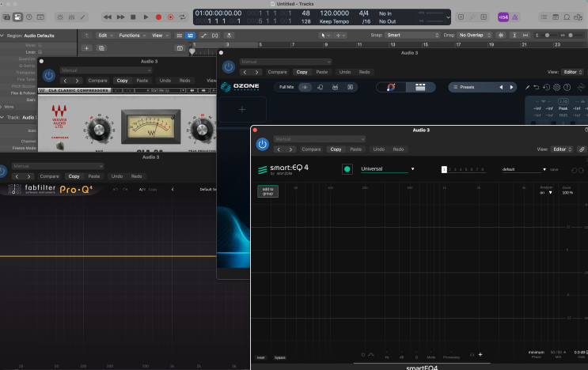Screen dimensions: 588x370
Task: Open Editors with the pencil icon
Action: [x=83, y=17]
